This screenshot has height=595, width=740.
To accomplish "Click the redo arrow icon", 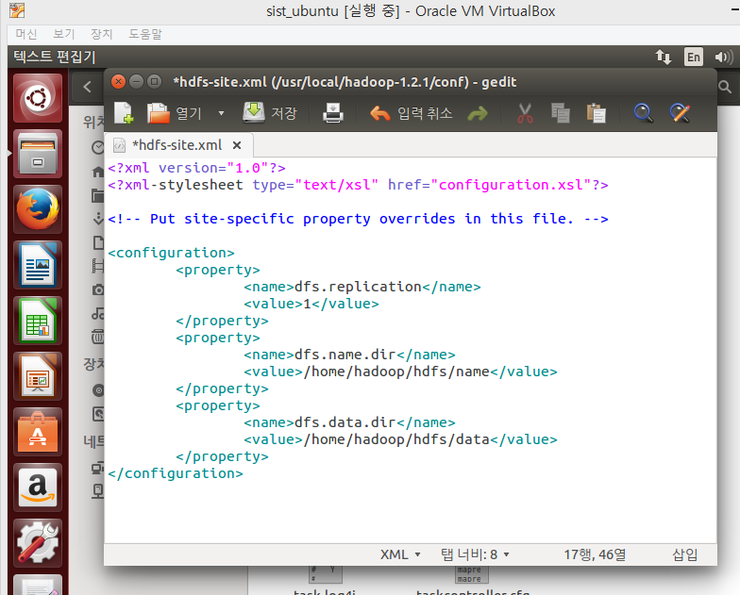I will pyautogui.click(x=477, y=113).
